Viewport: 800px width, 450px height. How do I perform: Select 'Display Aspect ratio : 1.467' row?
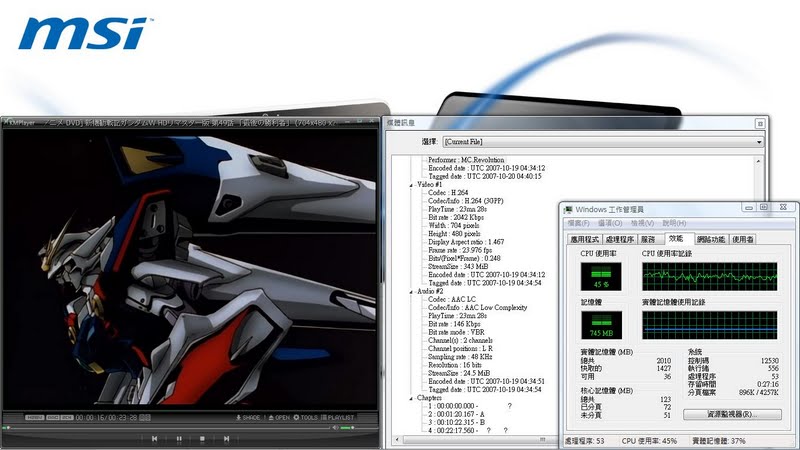click(x=466, y=242)
